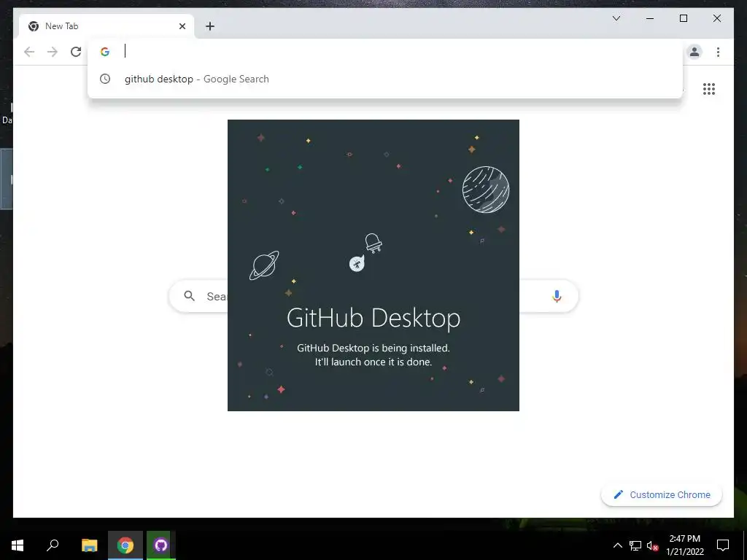
Task: Start voice search with microphone icon
Action: (x=557, y=296)
